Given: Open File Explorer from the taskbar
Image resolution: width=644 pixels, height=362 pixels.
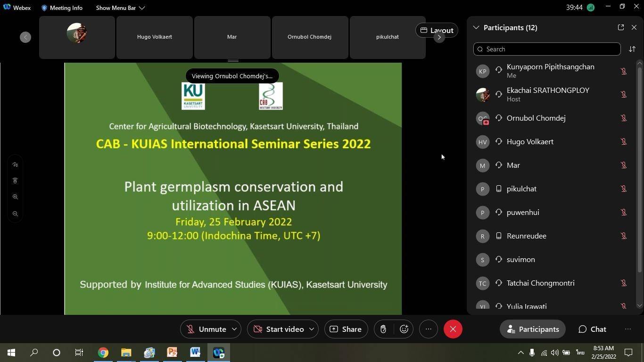Looking at the screenshot, I should [x=126, y=353].
